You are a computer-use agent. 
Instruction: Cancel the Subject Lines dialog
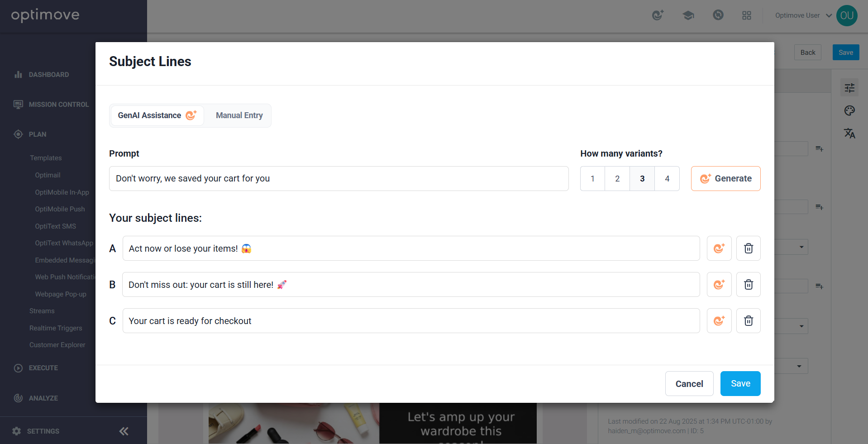(x=689, y=384)
